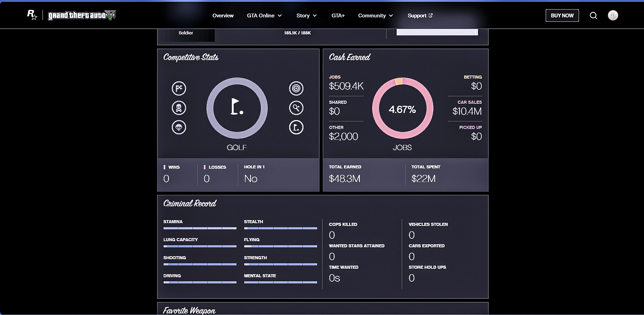Screen dimensions: 644x315
Task: Select the checkered flag races icon
Action: [x=179, y=88]
